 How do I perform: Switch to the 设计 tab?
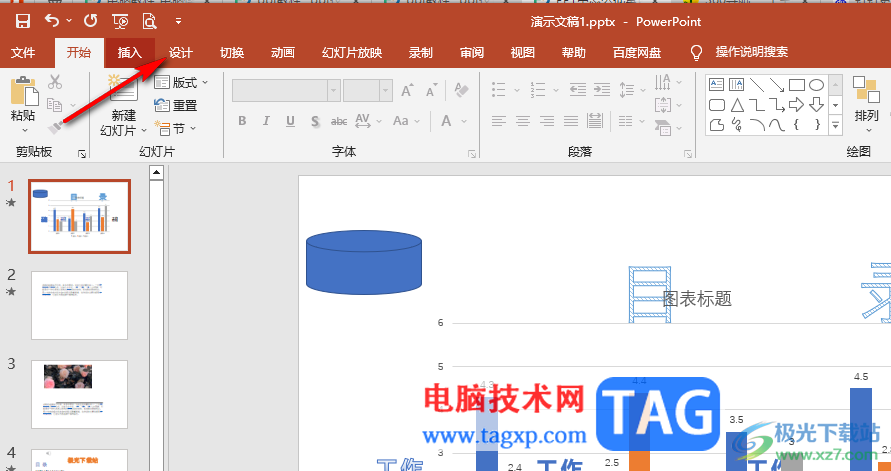point(181,53)
